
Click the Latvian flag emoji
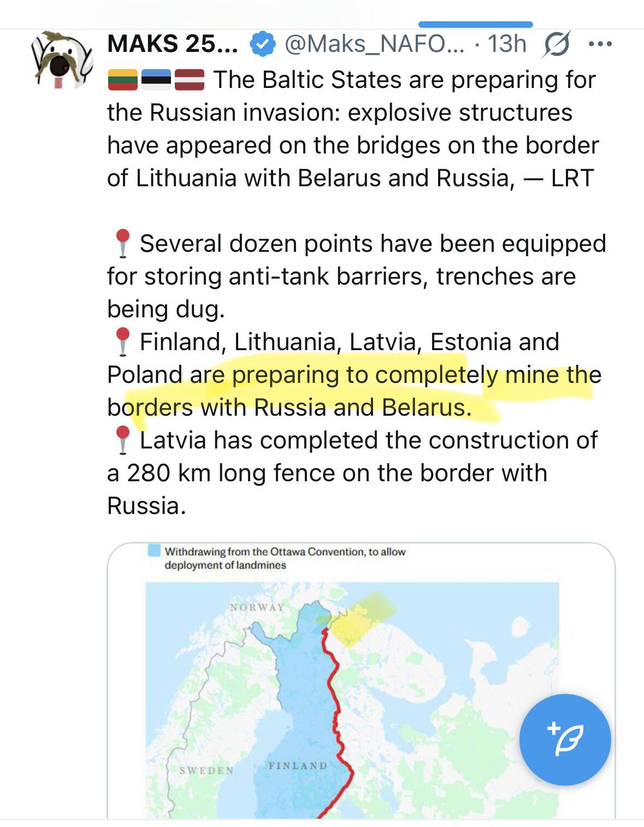pyautogui.click(x=190, y=80)
